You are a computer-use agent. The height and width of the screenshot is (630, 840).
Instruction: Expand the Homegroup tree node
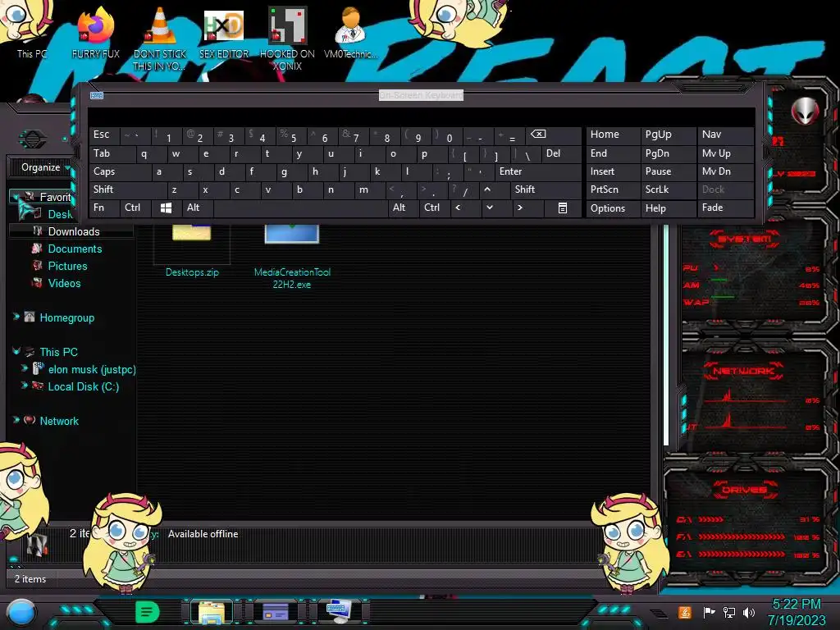[16, 317]
